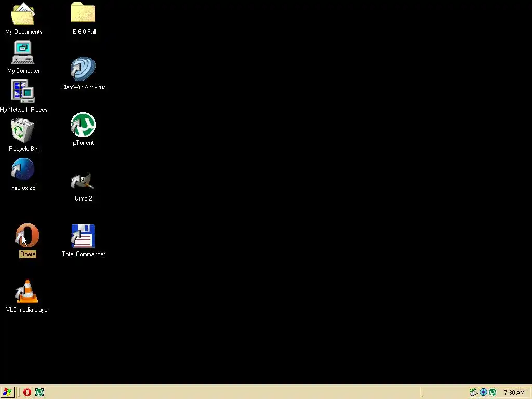Launch µTorrent from the Quick Launch bar

pos(39,393)
